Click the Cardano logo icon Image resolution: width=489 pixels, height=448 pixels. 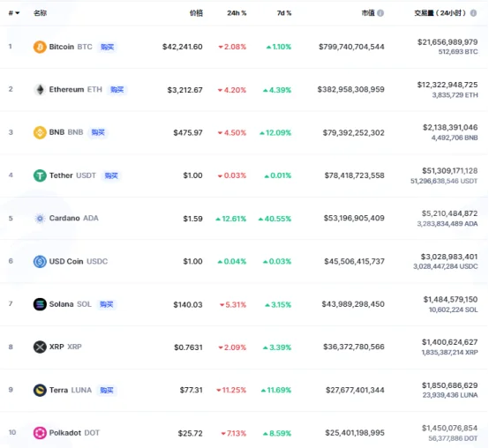click(40, 219)
